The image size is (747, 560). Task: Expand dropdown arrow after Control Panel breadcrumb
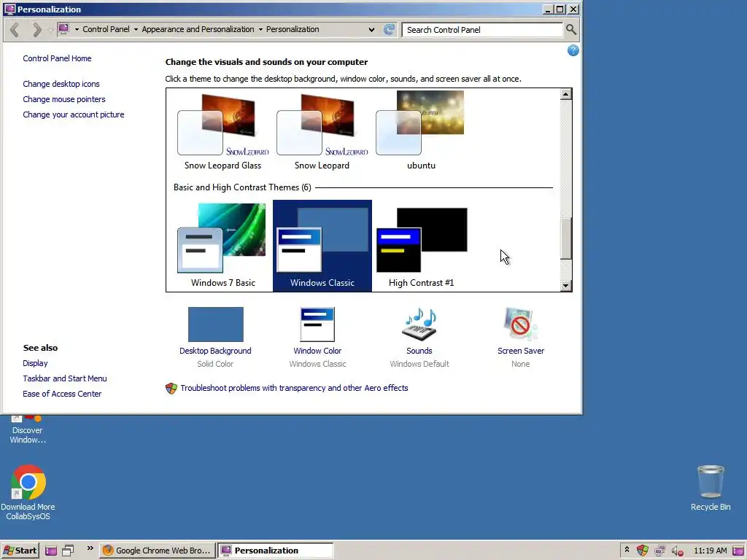tap(136, 29)
